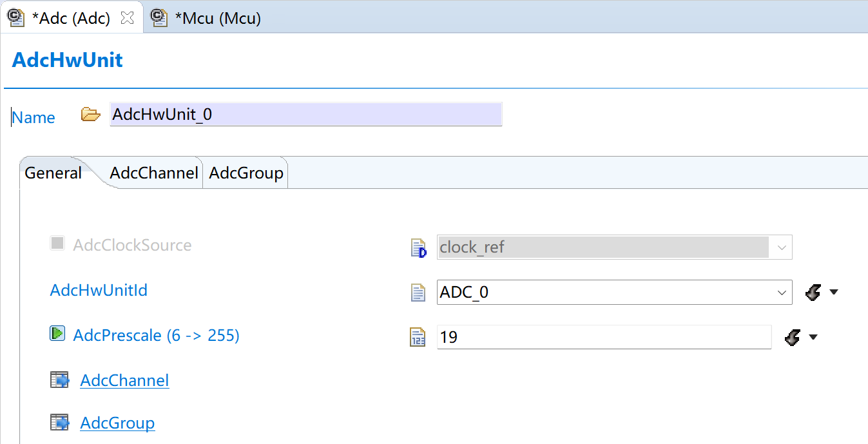868x444 pixels.
Task: Open the AdcHwUnitId ADC_0 dropdown
Action: [x=781, y=292]
